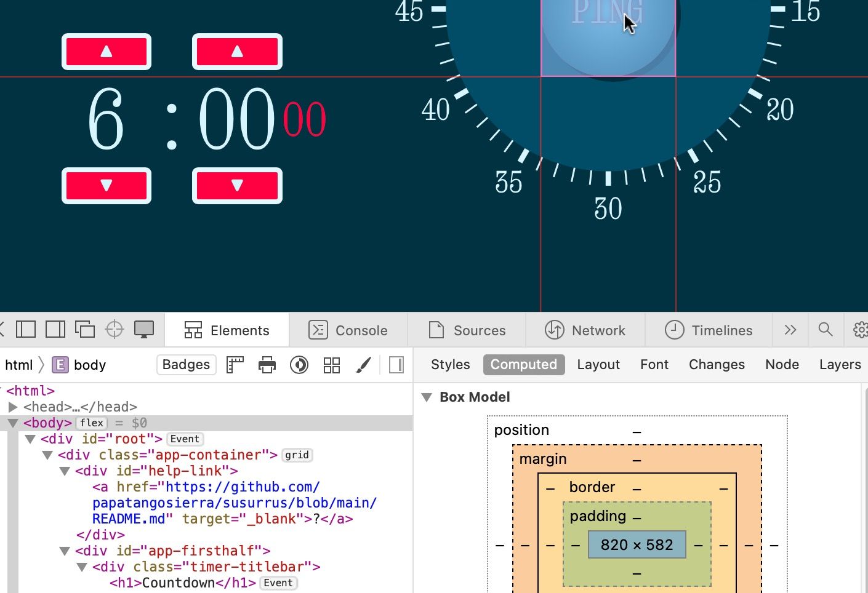This screenshot has height=593, width=868.
Task: Collapse the div id root node
Action: [x=30, y=439]
